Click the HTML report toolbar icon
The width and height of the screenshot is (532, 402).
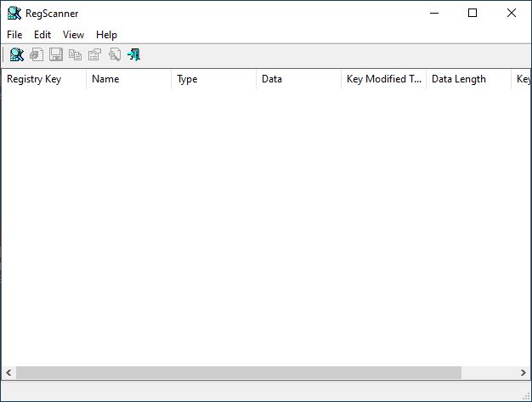[37, 54]
